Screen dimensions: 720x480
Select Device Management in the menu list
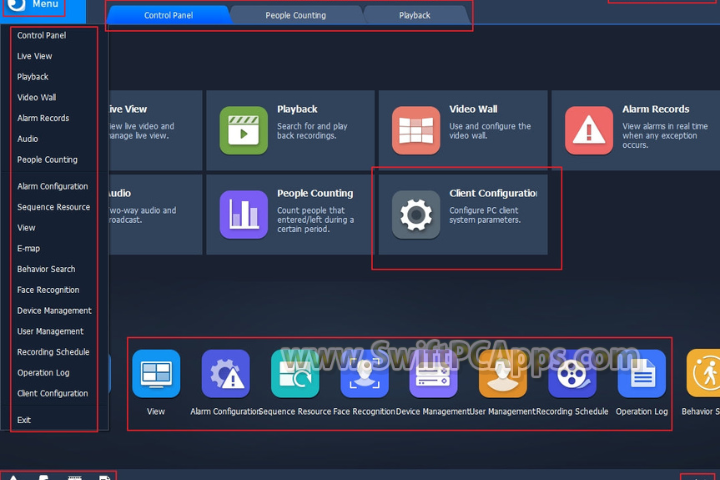pos(54,311)
